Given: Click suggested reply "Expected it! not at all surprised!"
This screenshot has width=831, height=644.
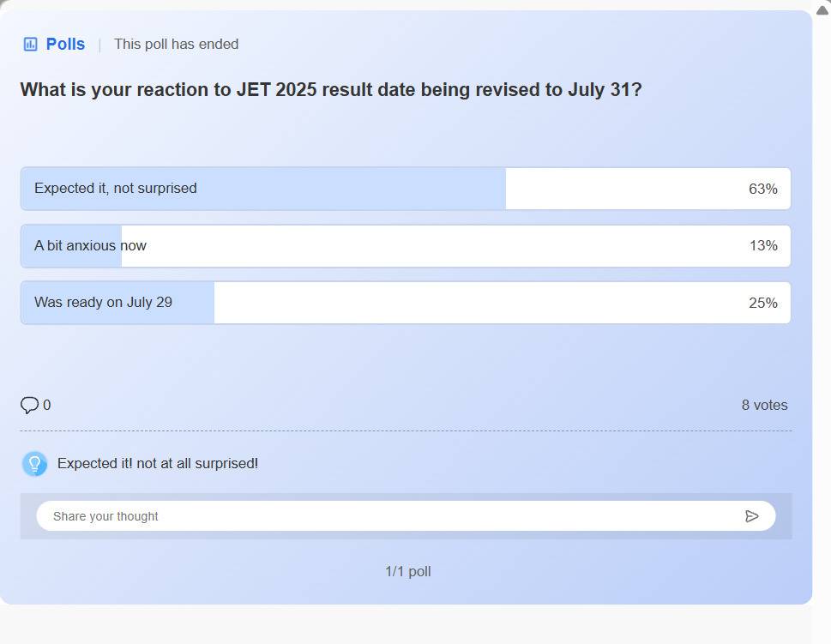Looking at the screenshot, I should (158, 464).
